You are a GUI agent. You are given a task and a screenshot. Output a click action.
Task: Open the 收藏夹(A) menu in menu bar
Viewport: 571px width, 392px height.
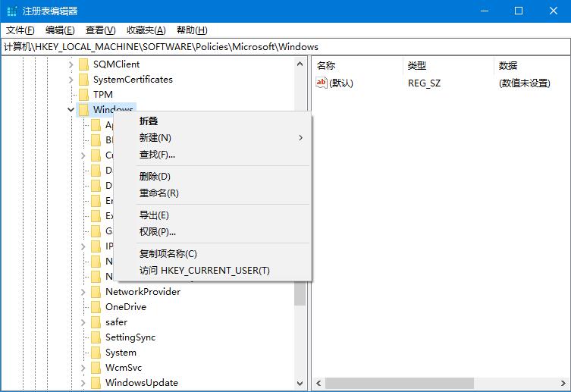pyautogui.click(x=146, y=30)
